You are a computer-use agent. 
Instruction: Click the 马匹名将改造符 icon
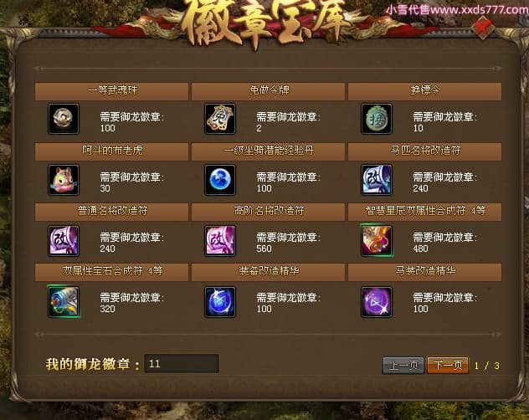point(377,180)
